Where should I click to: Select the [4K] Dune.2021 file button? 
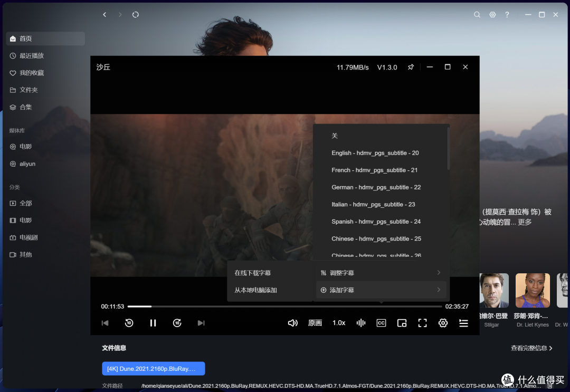154,368
